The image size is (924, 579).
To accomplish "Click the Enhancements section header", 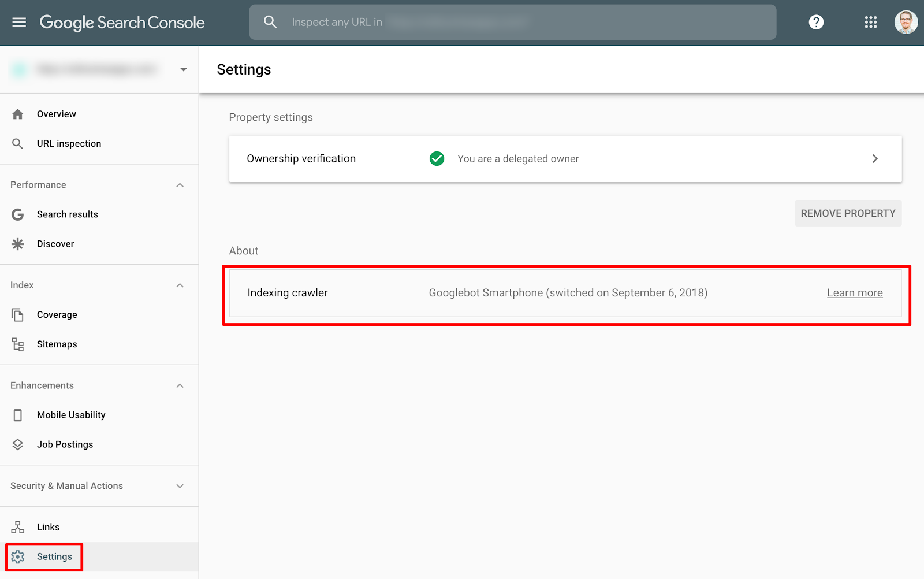I will 42,385.
